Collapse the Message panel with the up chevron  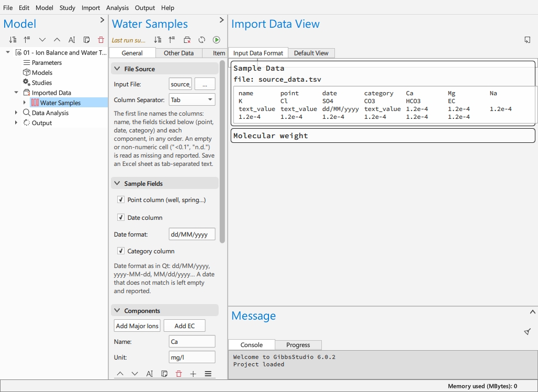(x=533, y=312)
